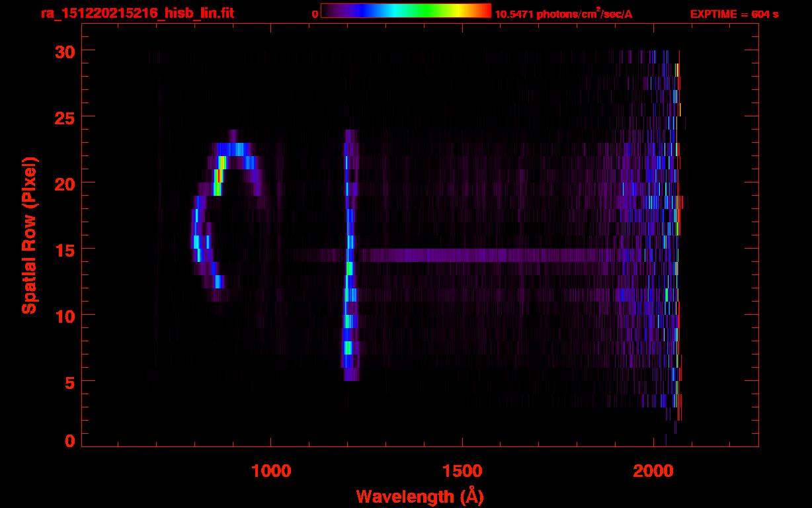The width and height of the screenshot is (812, 508).
Task: Click the filename ra_151220215216_hisb_lin.fit
Action: (x=136, y=13)
